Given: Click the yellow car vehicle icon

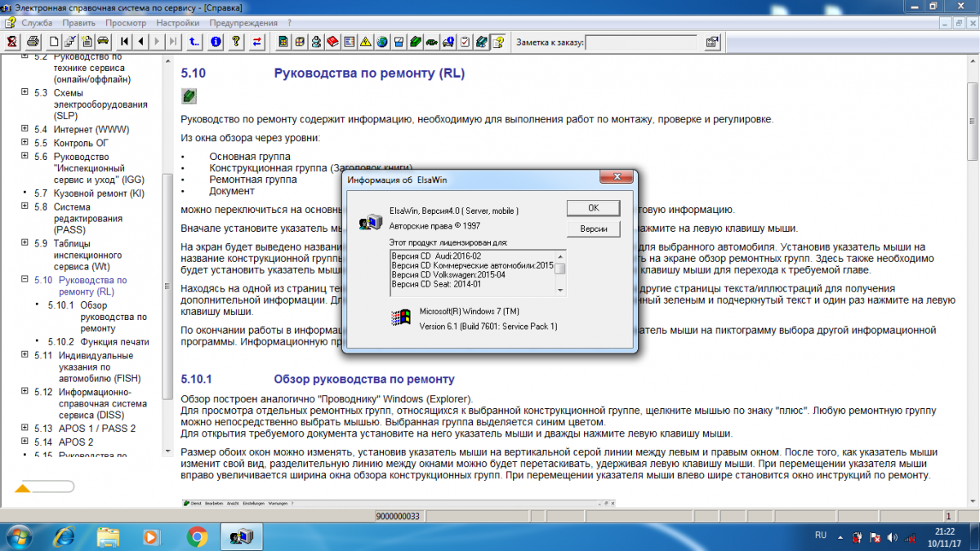Looking at the screenshot, I should click(x=103, y=41).
